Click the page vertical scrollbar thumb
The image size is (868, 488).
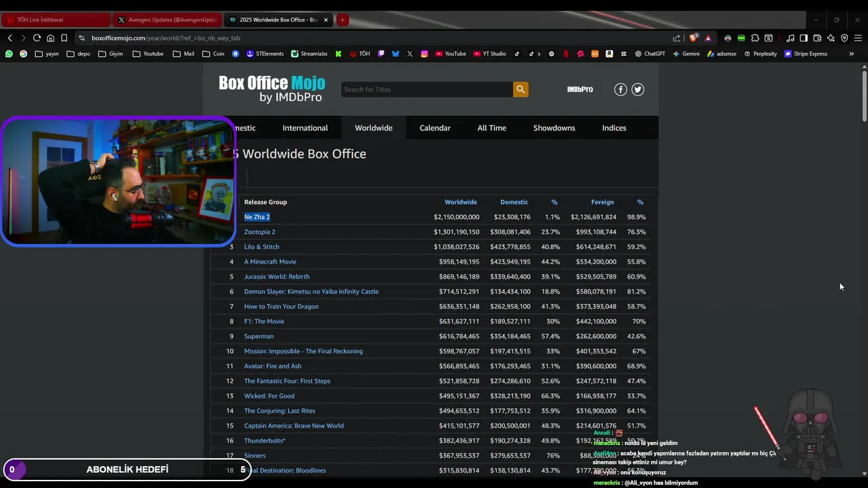[865, 96]
